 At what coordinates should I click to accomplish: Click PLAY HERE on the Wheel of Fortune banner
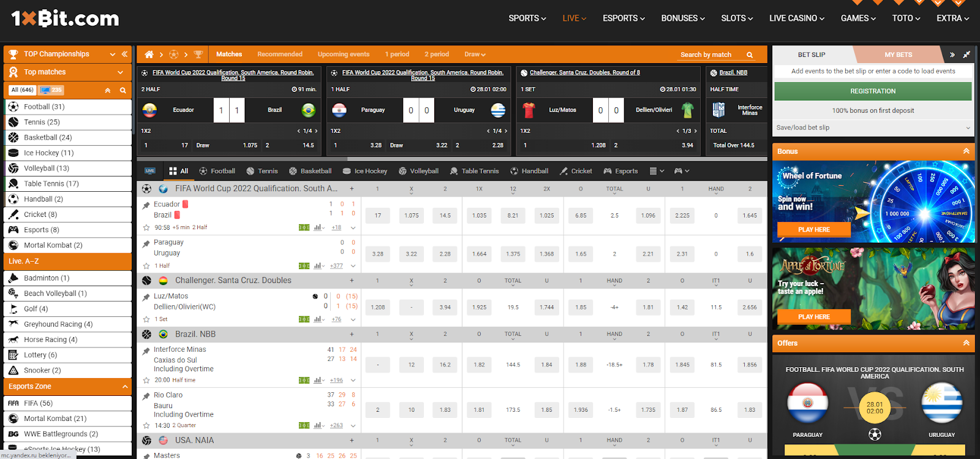[814, 230]
